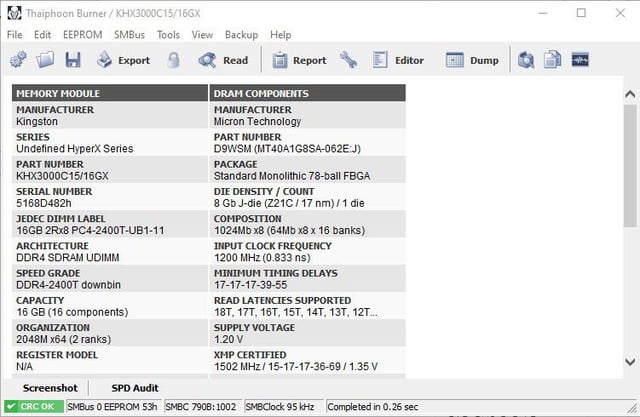The width and height of the screenshot is (640, 417).
Task: Open the Help menu
Action: click(280, 35)
